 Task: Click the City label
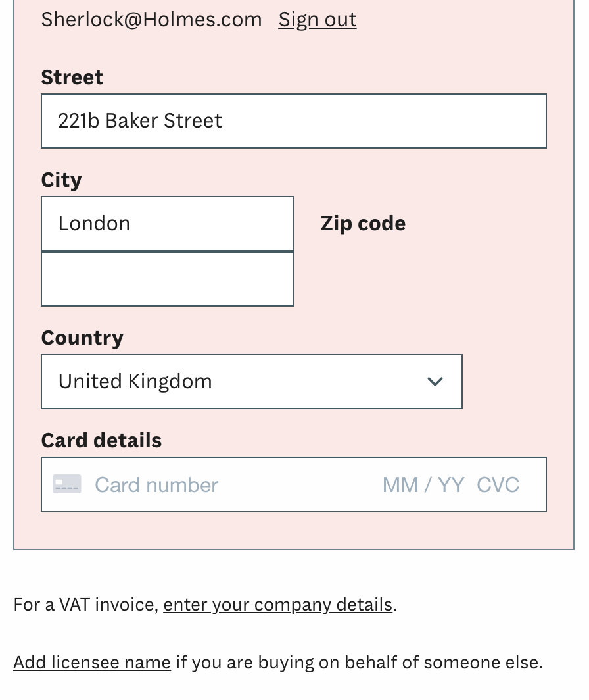coord(61,180)
